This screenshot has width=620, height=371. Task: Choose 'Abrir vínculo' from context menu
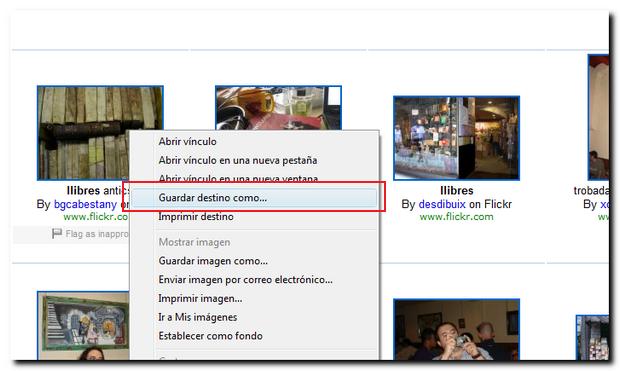pos(187,142)
